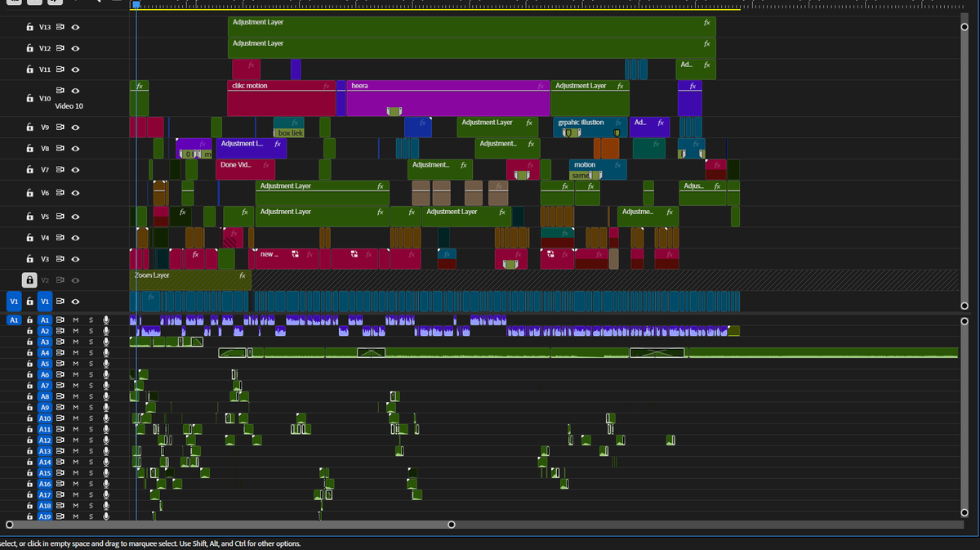Hide track V8 output with eye icon
Screen dimensions: 980x550
(x=75, y=149)
